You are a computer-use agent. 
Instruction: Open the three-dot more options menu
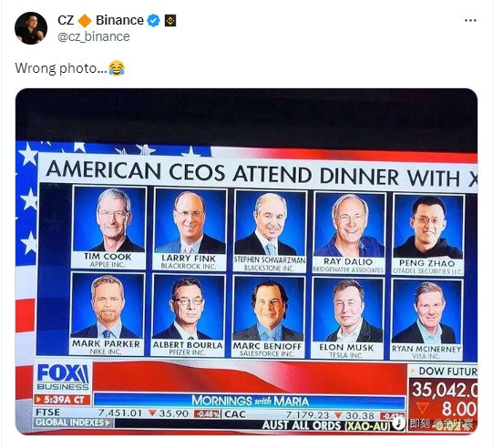coord(470,20)
